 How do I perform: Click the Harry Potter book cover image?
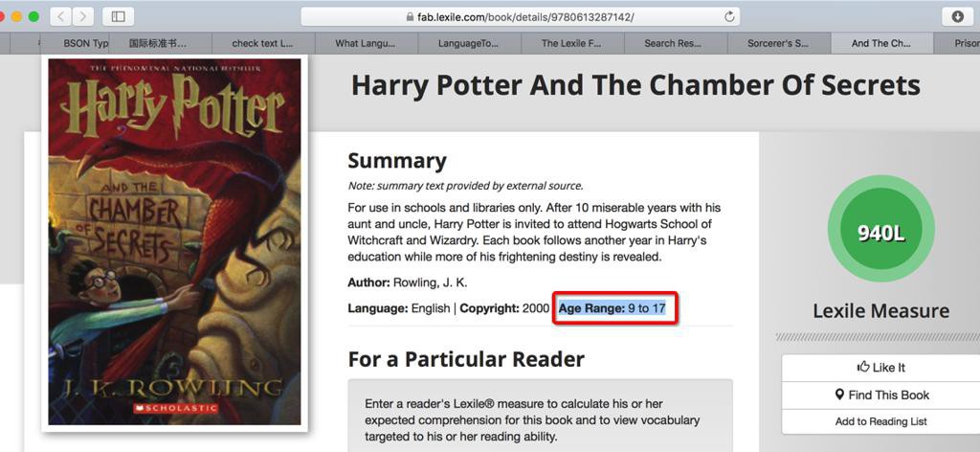(175, 242)
